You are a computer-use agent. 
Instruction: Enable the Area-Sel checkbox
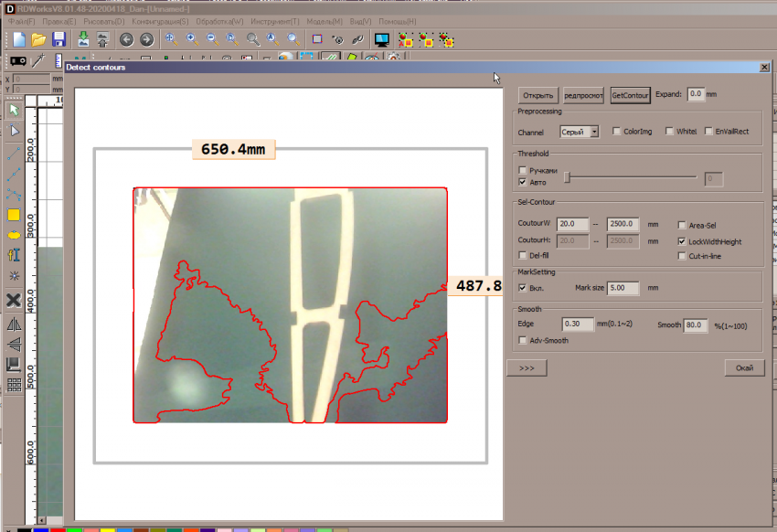point(682,225)
